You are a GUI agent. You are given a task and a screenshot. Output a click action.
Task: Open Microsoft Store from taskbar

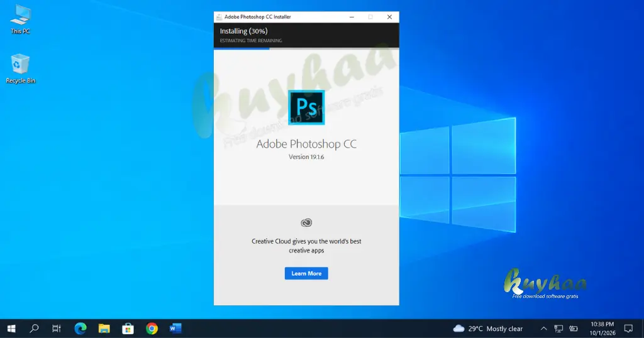click(x=128, y=328)
